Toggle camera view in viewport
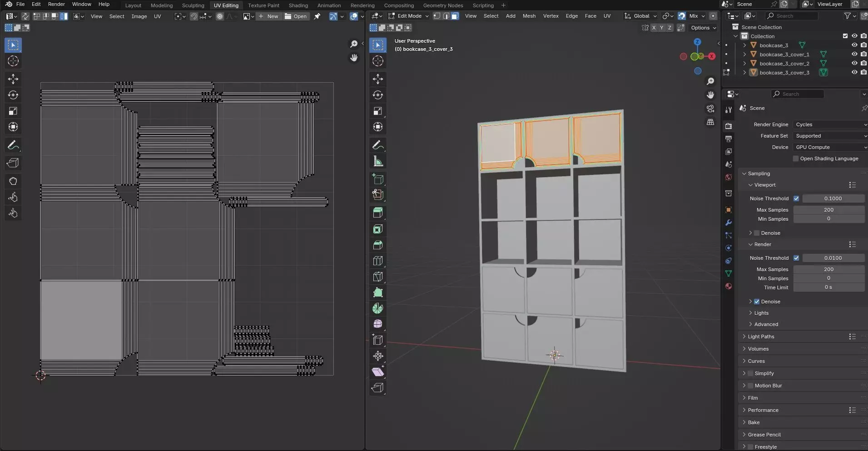The height and width of the screenshot is (451, 868). pos(710,109)
